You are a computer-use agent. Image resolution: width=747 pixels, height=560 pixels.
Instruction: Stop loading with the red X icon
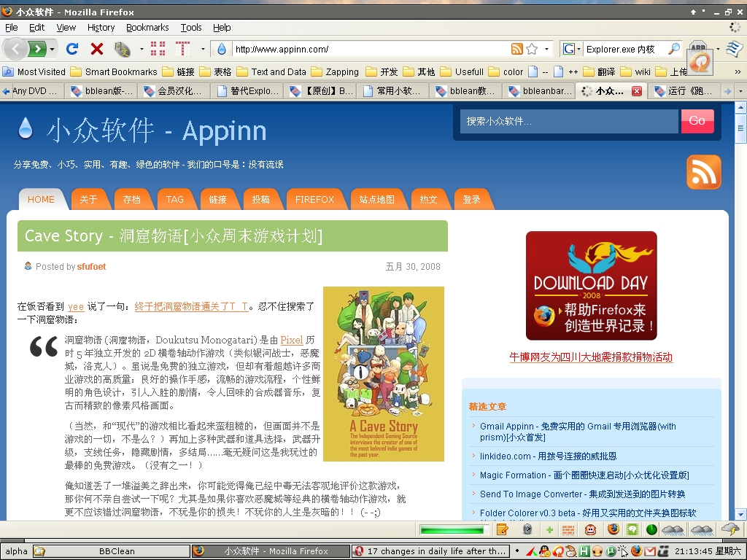tap(97, 49)
